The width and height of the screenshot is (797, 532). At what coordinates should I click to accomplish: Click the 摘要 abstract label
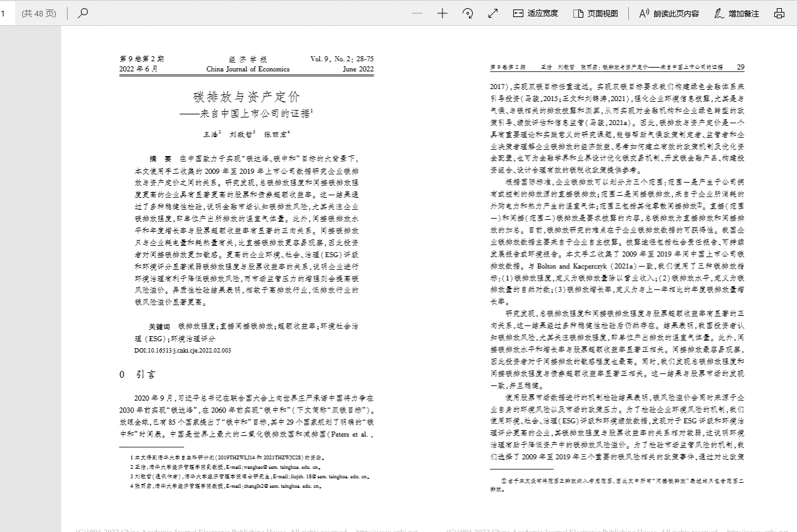coord(160,158)
